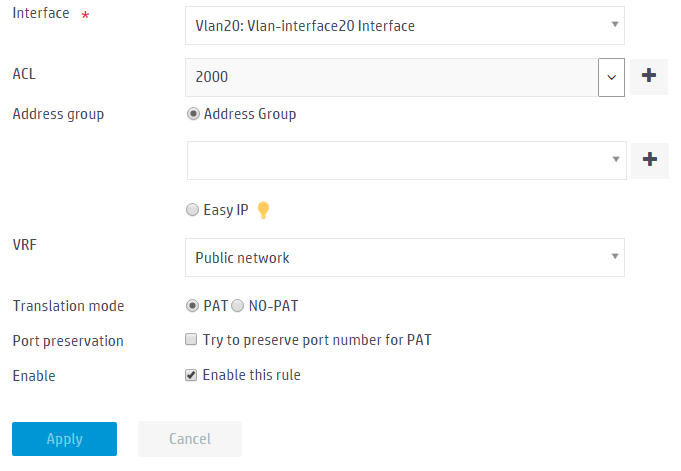Choose NO-PAT translation mode

tap(238, 306)
